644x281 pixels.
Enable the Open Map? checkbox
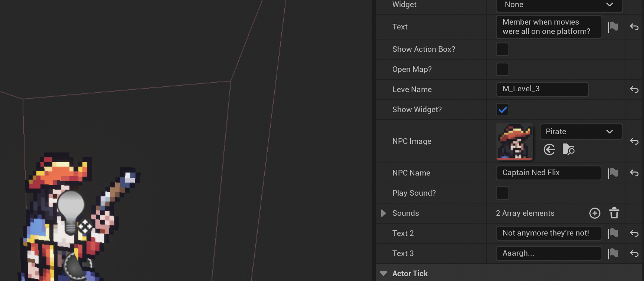tap(503, 69)
